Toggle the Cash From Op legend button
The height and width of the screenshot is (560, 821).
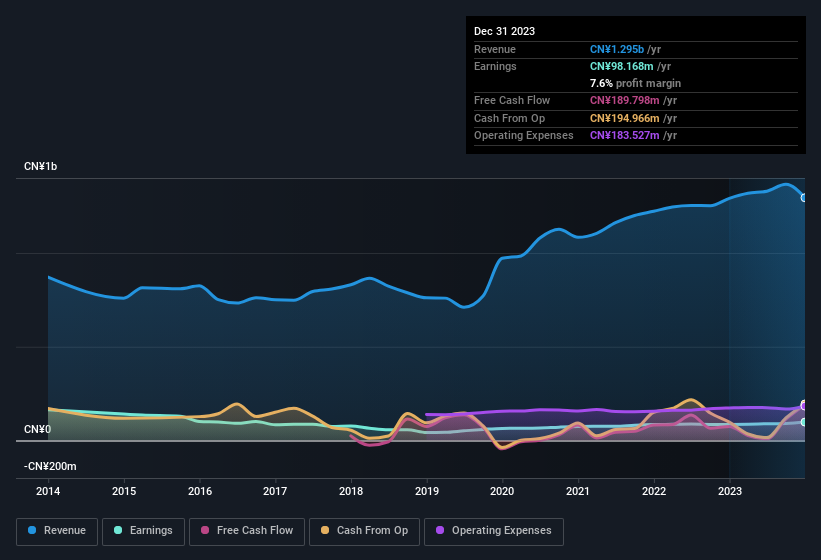(364, 531)
